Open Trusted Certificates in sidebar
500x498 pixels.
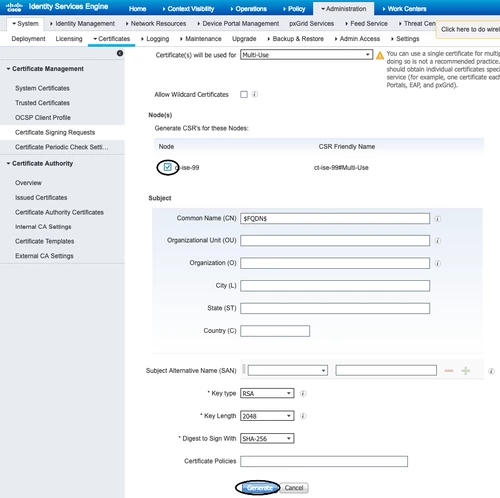point(42,103)
